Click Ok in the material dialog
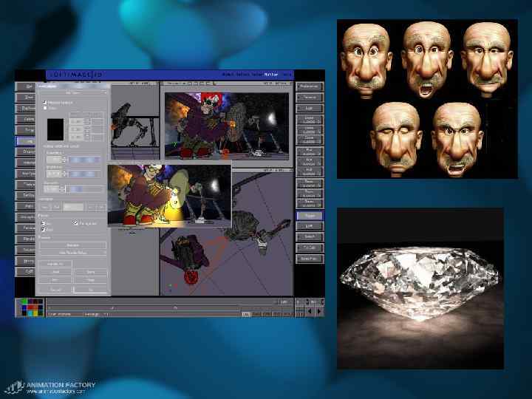The height and width of the screenshot is (399, 532). tap(91, 290)
